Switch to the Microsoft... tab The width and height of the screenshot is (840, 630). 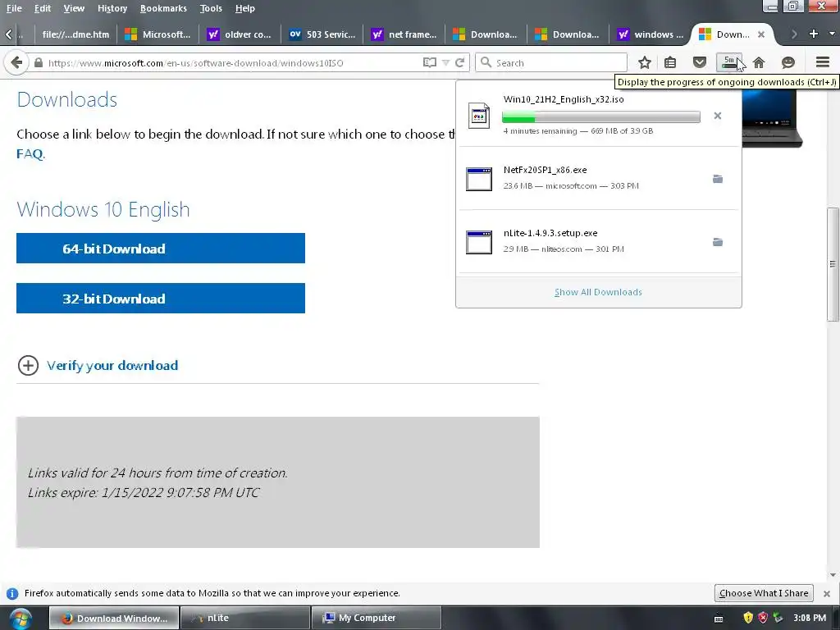(x=157, y=34)
